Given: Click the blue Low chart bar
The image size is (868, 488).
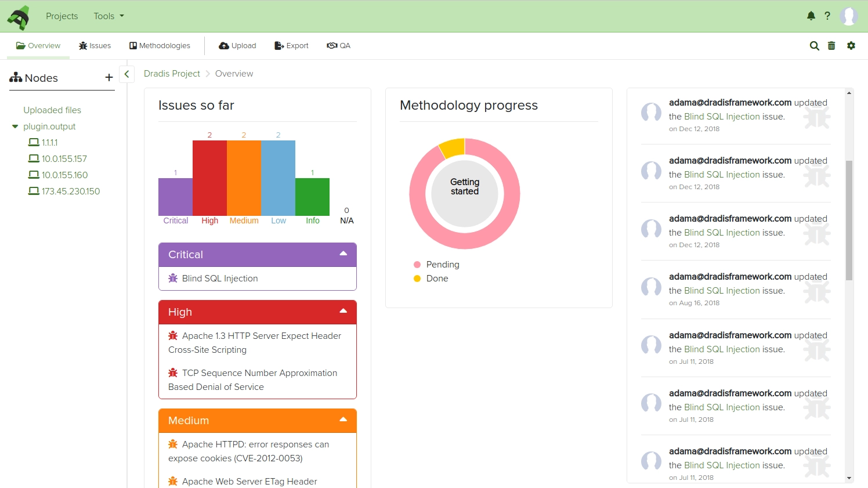Looking at the screenshot, I should tap(278, 178).
